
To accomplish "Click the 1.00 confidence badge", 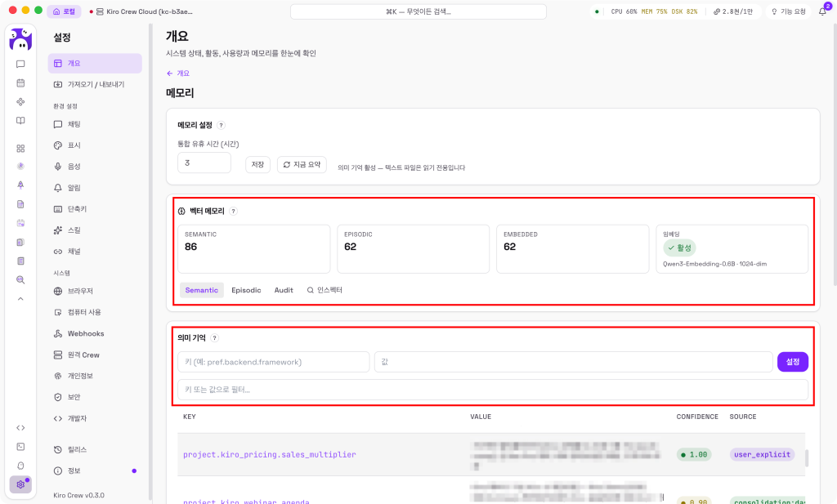I will (x=694, y=454).
